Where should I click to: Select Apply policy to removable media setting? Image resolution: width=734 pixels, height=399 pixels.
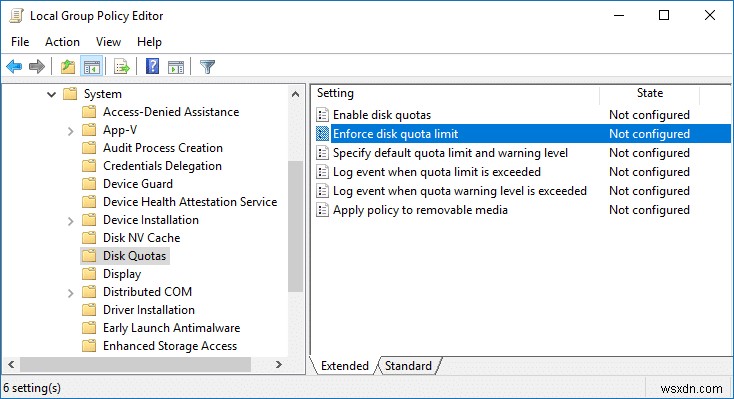tap(420, 210)
